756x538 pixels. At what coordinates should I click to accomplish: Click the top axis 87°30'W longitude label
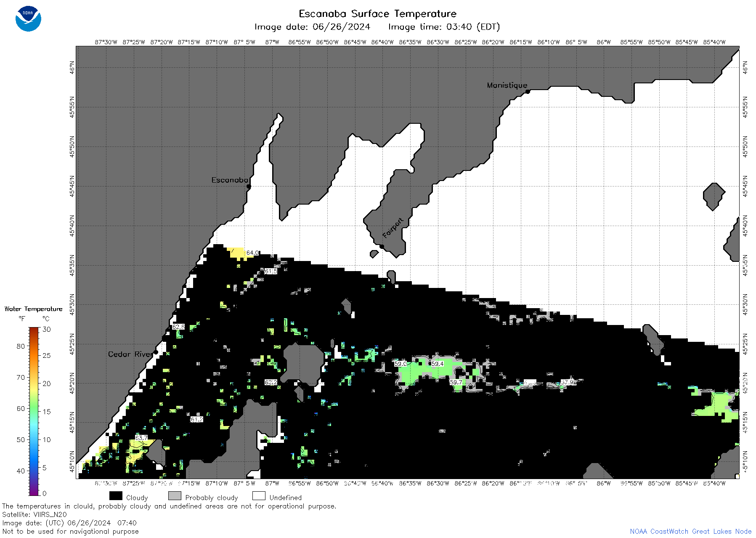[106, 42]
